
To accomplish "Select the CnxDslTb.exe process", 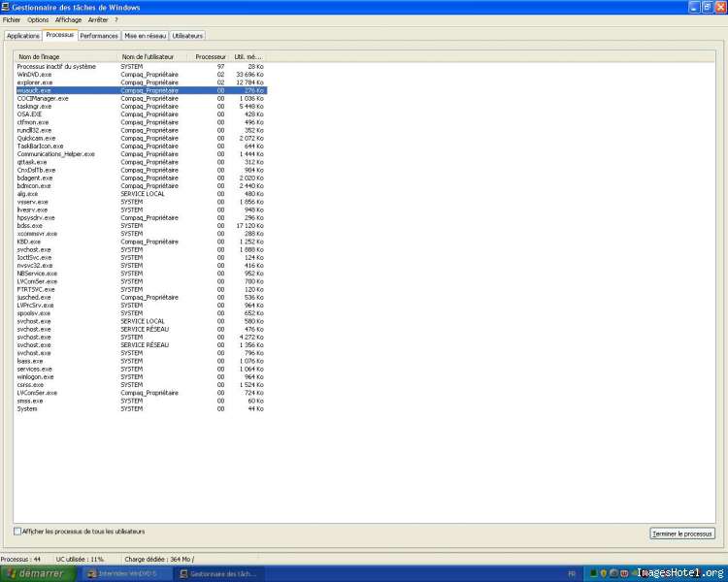I will 141,170.
